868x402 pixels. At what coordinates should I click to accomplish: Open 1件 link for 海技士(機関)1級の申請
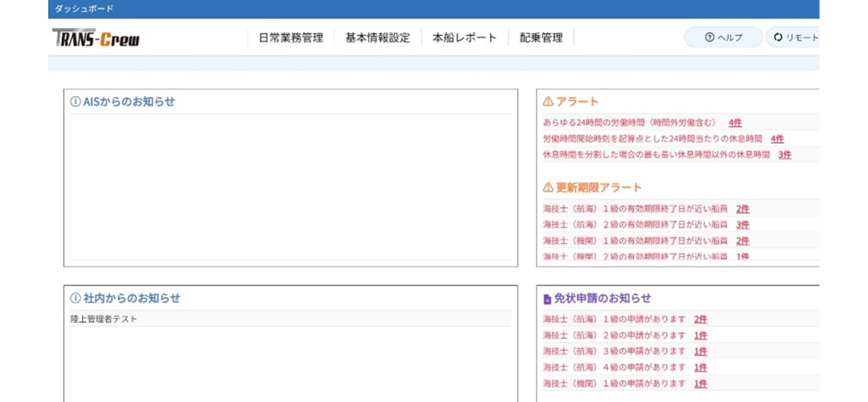tap(700, 384)
